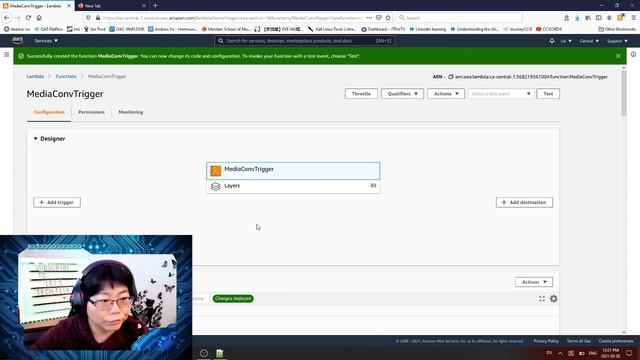Open the Firefox library icon

588,18
